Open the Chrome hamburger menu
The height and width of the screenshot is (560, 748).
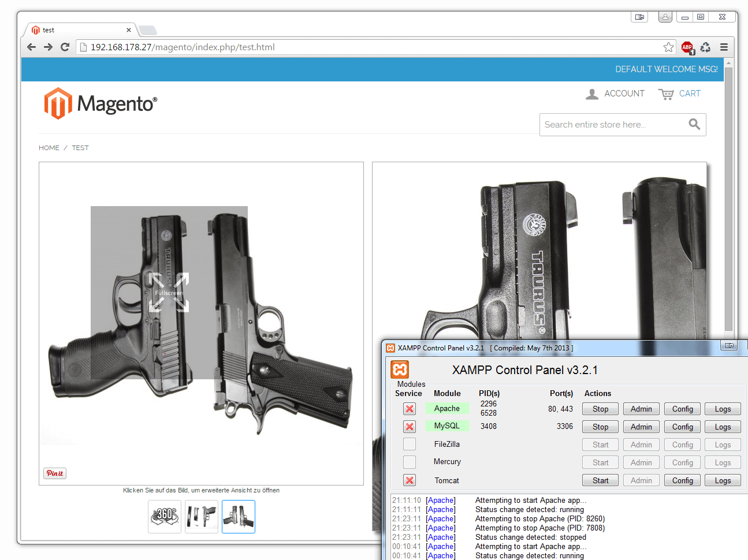point(724,47)
